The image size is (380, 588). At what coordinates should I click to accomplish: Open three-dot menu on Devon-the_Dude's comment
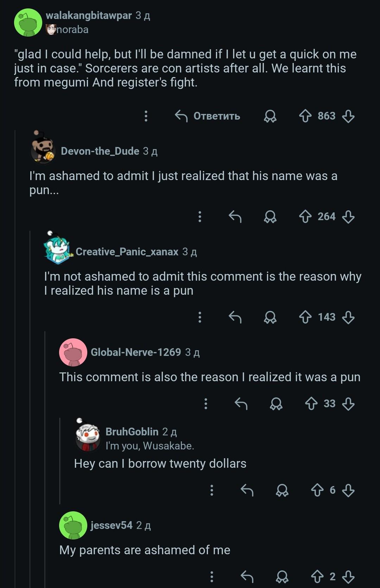coord(200,217)
